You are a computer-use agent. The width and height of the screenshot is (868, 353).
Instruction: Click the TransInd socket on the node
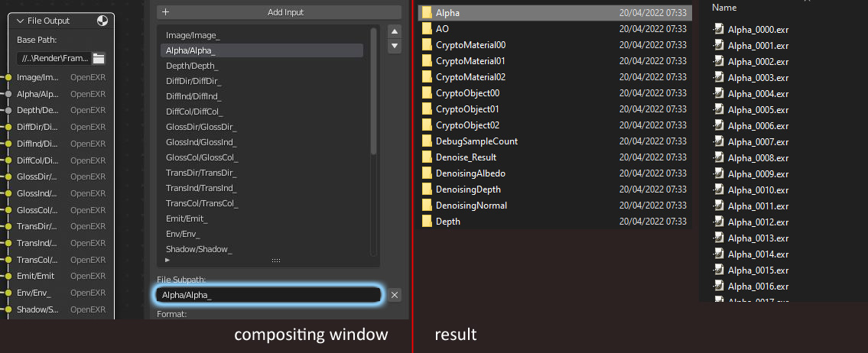8,243
